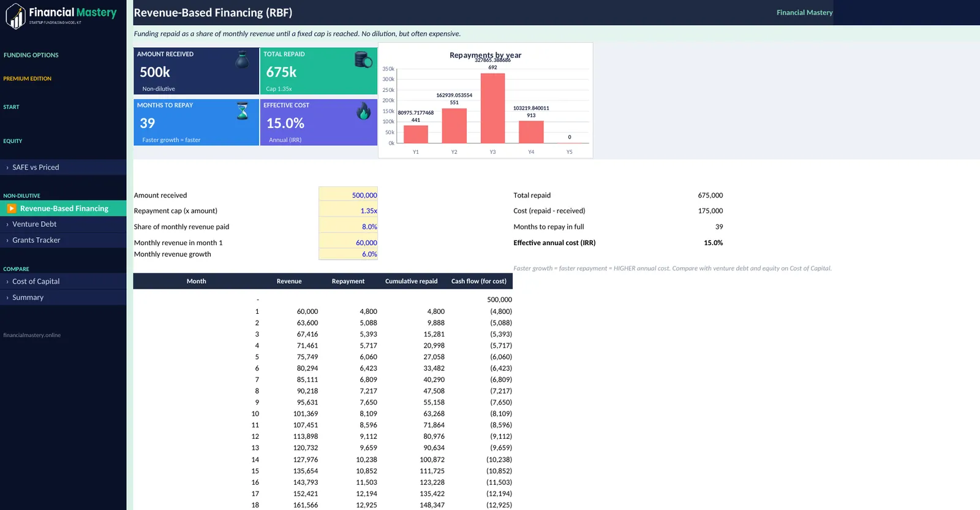Click the money bag icon on Amount Received card
The width and height of the screenshot is (980, 510).
coord(243,59)
